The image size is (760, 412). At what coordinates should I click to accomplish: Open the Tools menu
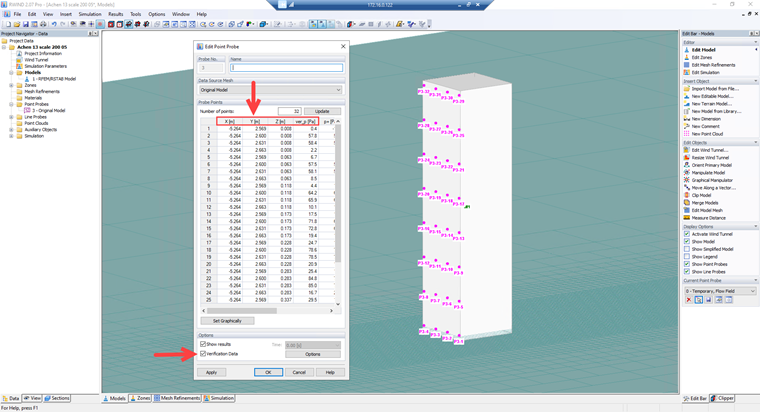point(136,14)
